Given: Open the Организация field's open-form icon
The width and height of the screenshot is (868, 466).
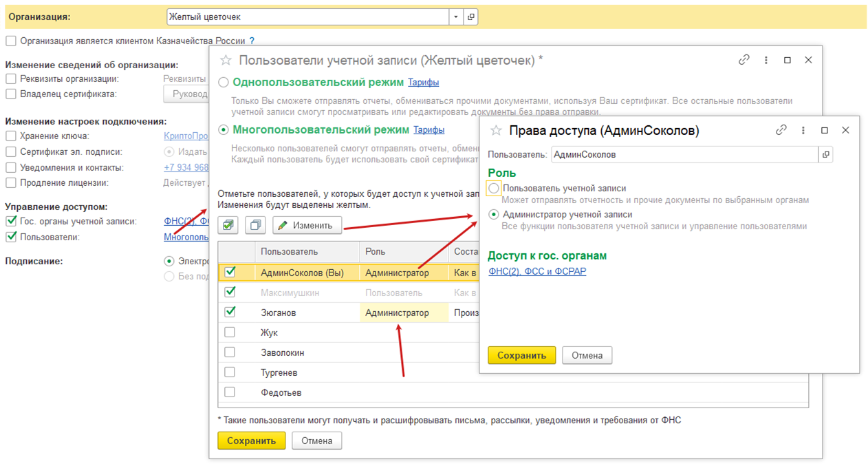Looking at the screenshot, I should point(471,17).
